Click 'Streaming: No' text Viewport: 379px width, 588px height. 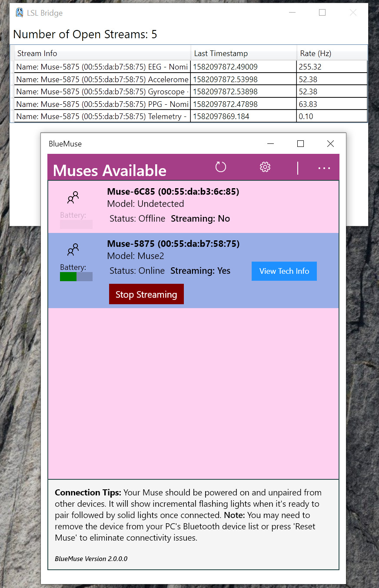(x=200, y=219)
